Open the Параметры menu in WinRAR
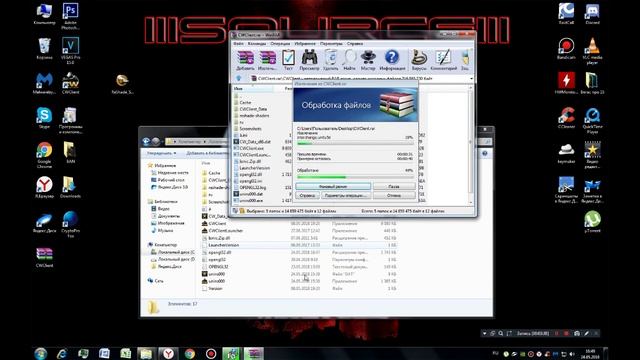Viewport: 640px width, 360px height. 331,43
